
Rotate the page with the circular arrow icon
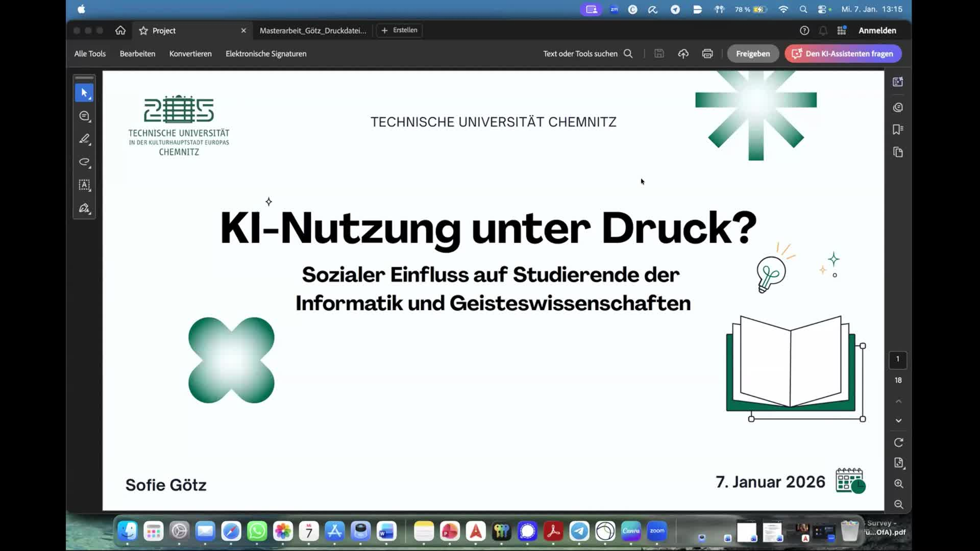(x=898, y=442)
